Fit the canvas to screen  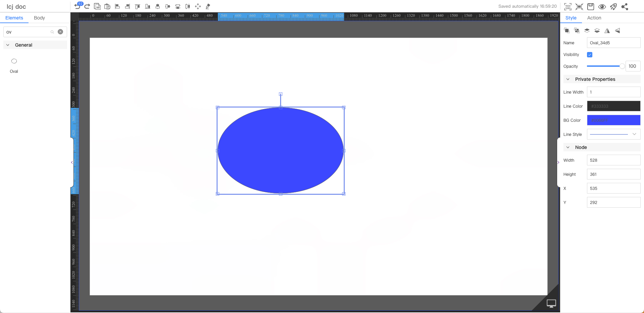(x=579, y=6)
